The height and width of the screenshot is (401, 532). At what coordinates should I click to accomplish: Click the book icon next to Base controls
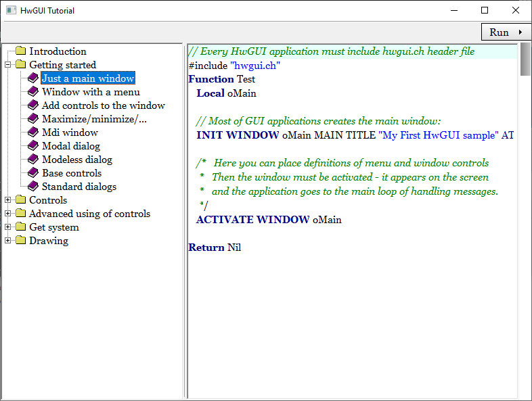(33, 173)
